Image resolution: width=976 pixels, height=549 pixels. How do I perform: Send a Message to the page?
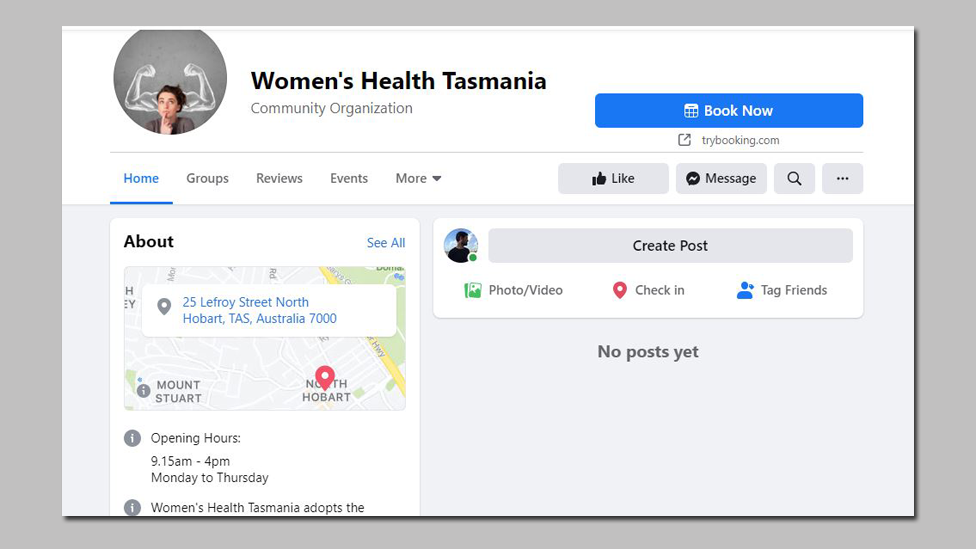(x=721, y=179)
